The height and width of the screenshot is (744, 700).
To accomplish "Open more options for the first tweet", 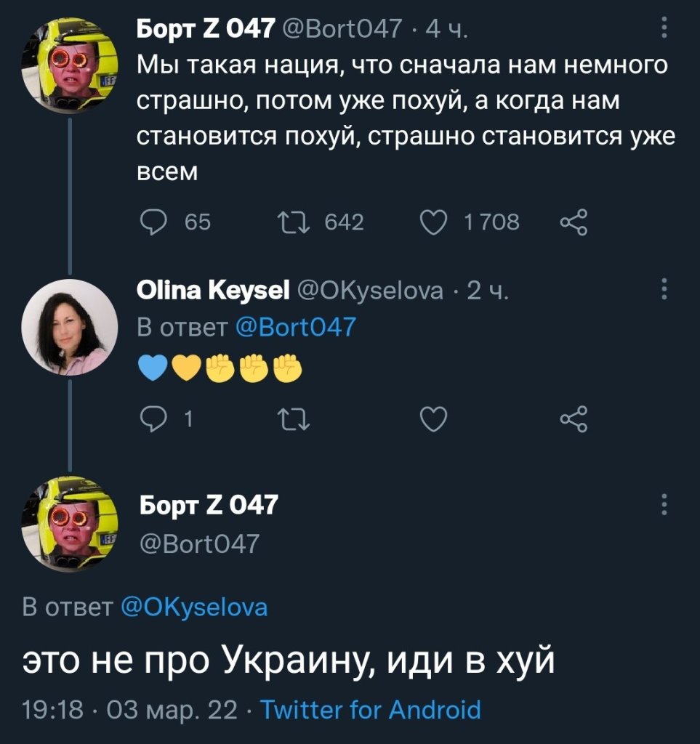I will tap(663, 29).
